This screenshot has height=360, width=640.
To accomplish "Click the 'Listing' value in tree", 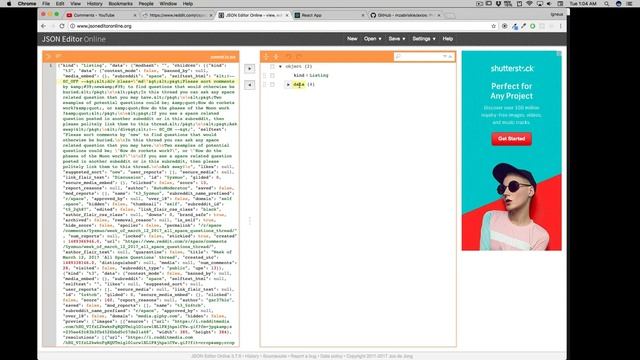I will 319,76.
